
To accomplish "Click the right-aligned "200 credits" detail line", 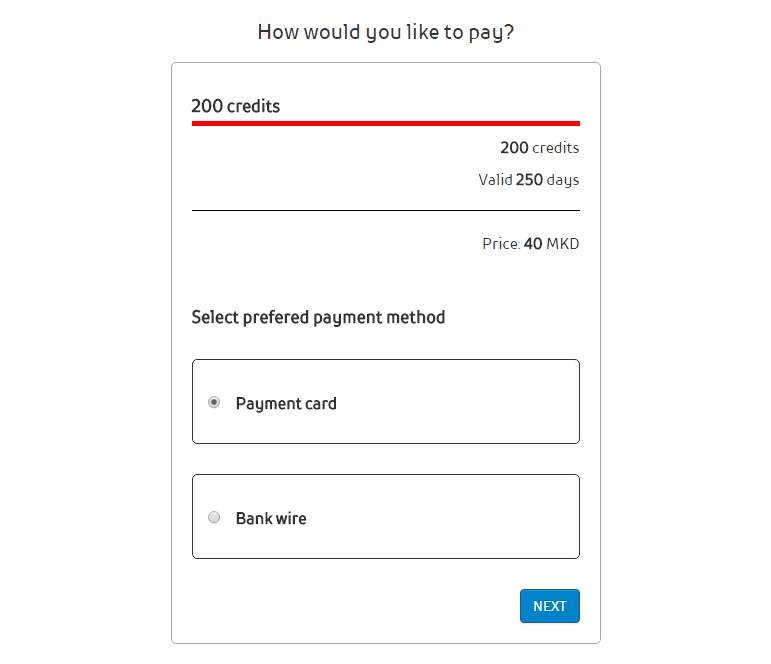I will [x=540, y=148].
